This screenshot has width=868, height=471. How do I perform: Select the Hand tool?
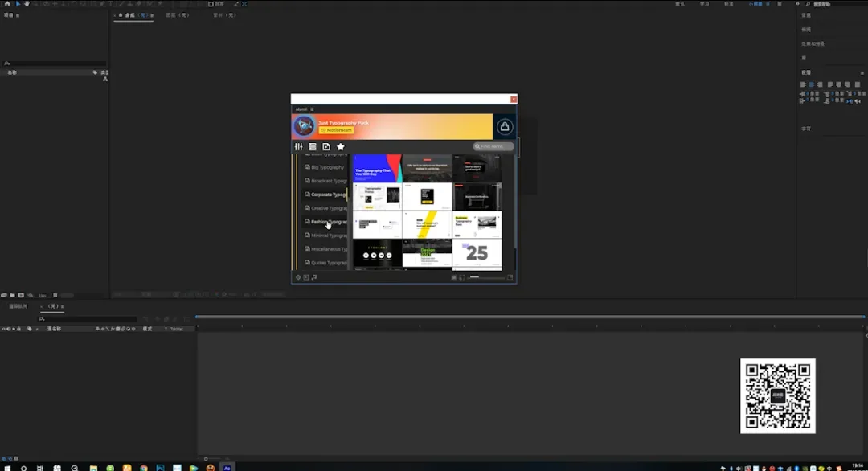click(x=27, y=4)
